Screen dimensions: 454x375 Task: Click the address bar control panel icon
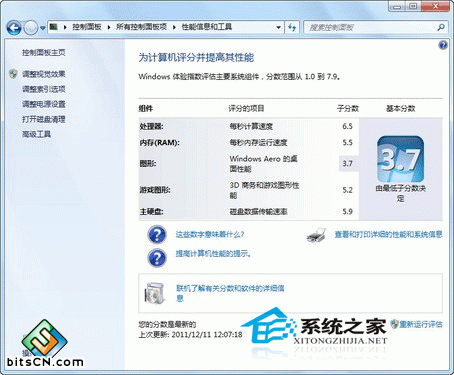pos(54,27)
